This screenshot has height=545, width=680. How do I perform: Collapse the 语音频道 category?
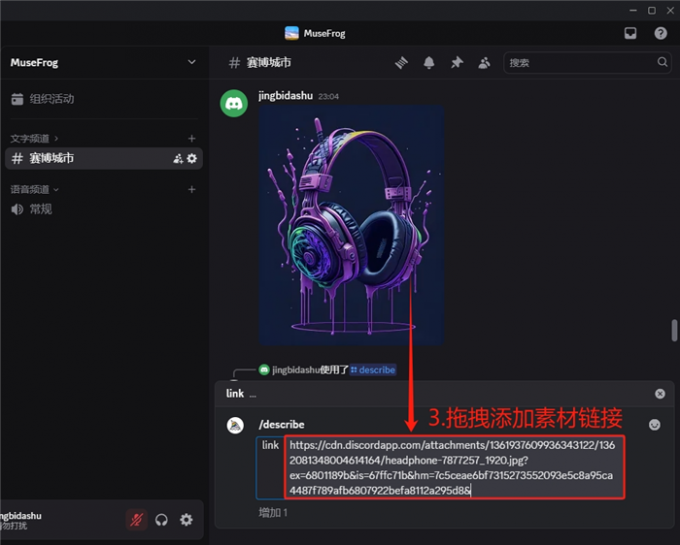[x=34, y=189]
